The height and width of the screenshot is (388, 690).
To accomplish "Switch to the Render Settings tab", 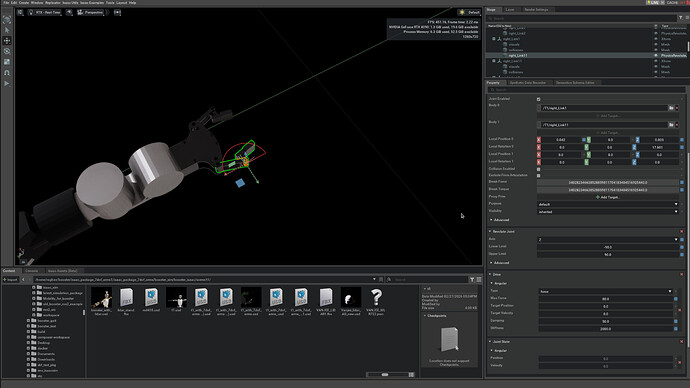I will (536, 9).
